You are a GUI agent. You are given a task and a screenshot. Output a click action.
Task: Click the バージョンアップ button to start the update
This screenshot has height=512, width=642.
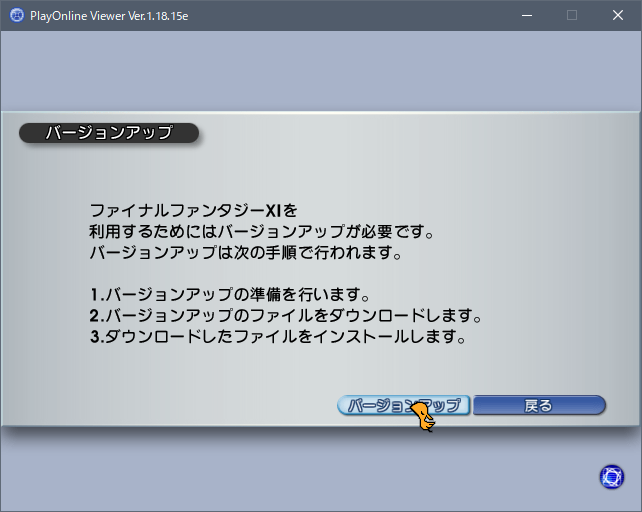(x=403, y=405)
